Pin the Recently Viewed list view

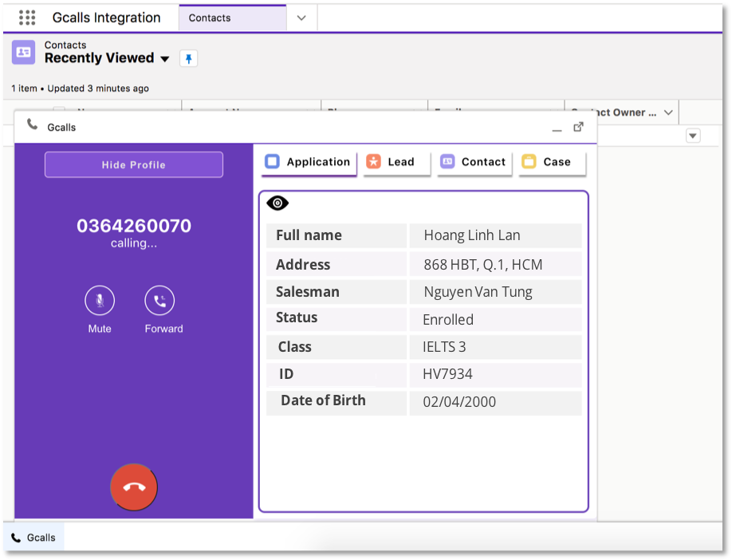pos(189,58)
